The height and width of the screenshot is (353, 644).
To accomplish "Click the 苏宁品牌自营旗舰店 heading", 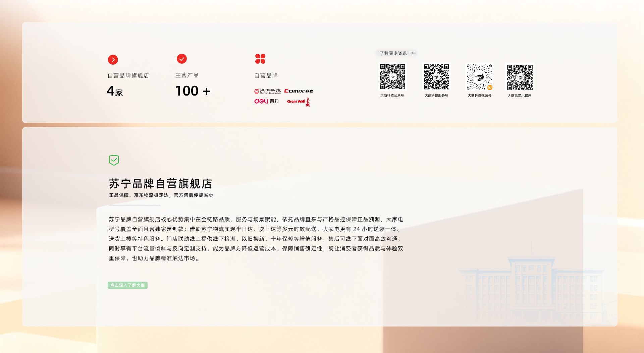I will (160, 184).
